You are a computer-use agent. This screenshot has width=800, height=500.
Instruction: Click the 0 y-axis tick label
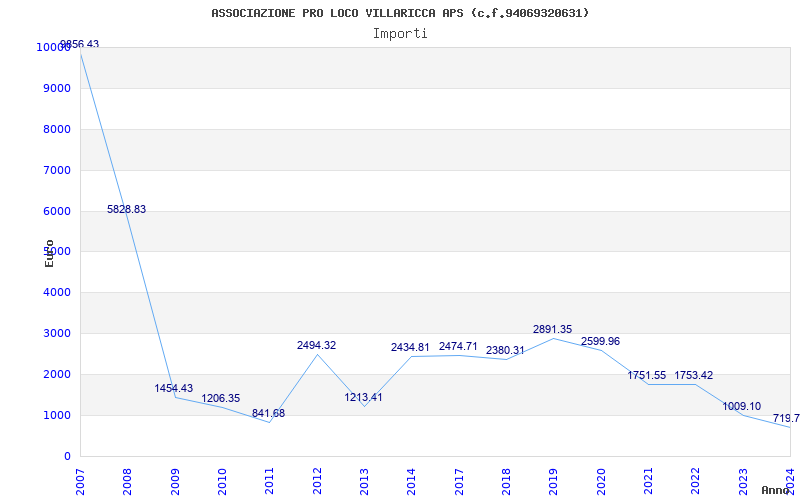[67, 456]
